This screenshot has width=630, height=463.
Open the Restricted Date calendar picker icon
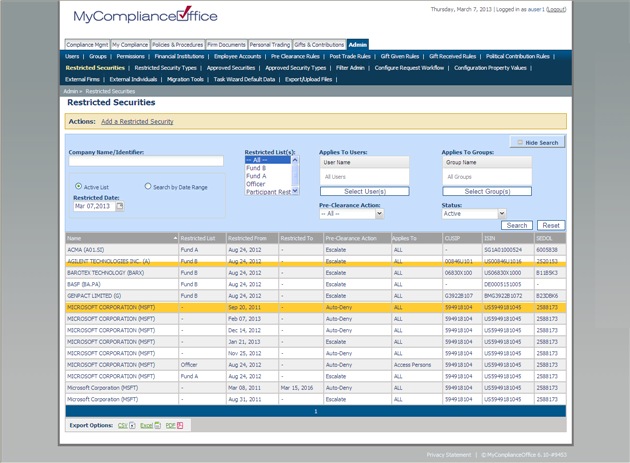point(120,206)
